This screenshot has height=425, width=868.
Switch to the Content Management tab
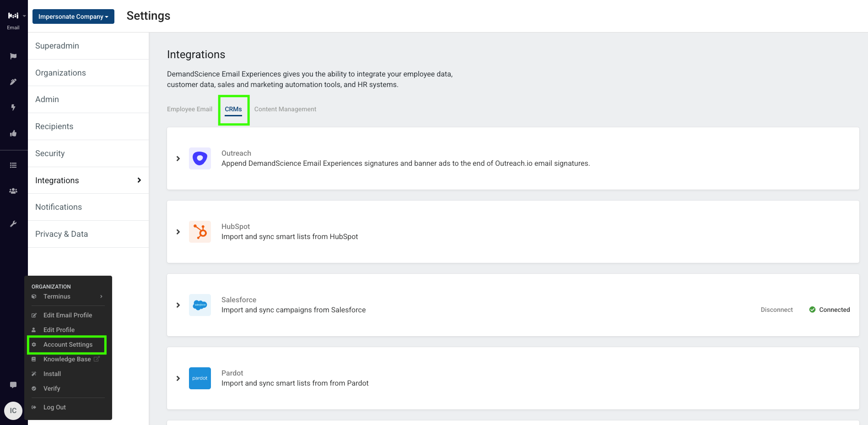[285, 109]
